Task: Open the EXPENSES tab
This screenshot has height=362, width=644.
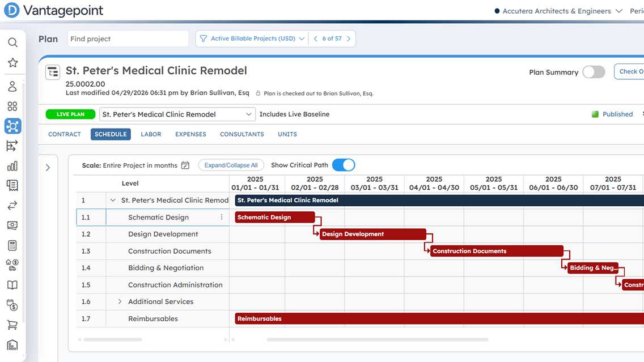Action: pos(190,134)
